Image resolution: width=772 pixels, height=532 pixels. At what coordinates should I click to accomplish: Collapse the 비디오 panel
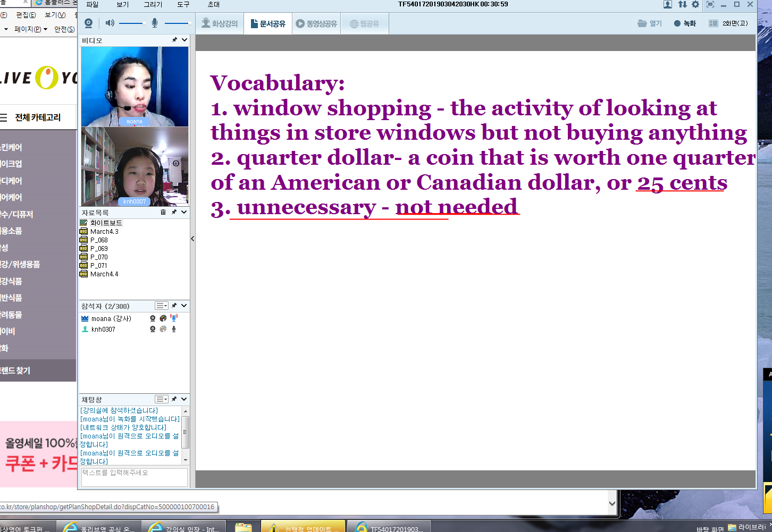(x=184, y=40)
